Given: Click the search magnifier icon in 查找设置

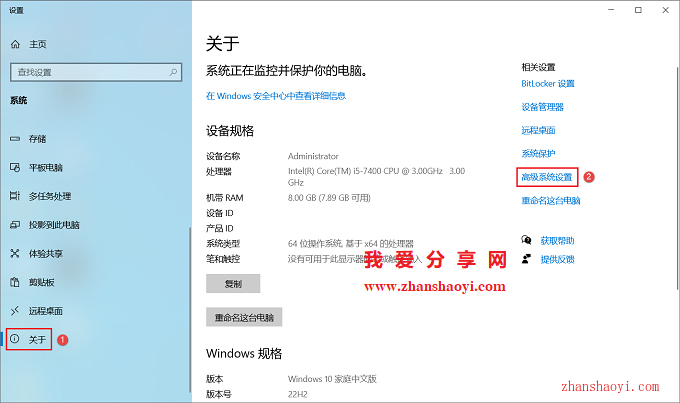Looking at the screenshot, I should tap(173, 72).
